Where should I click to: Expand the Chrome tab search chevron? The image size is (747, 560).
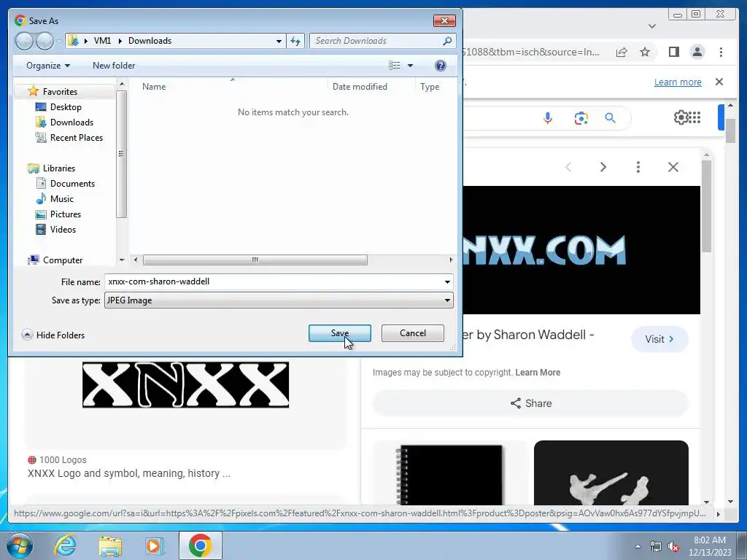pos(652,26)
